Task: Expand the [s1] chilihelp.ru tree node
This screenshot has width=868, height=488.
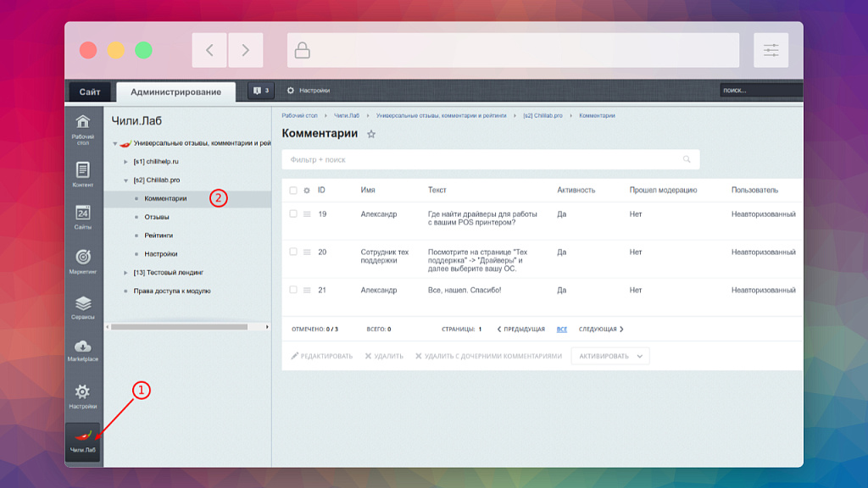Action: [126, 161]
